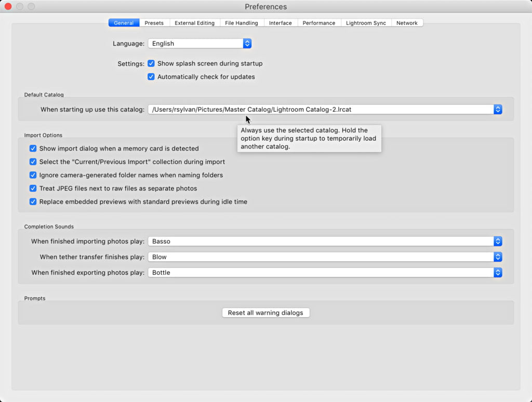Open the tether transfer sound dropdown
This screenshot has width=532, height=402.
pos(325,257)
